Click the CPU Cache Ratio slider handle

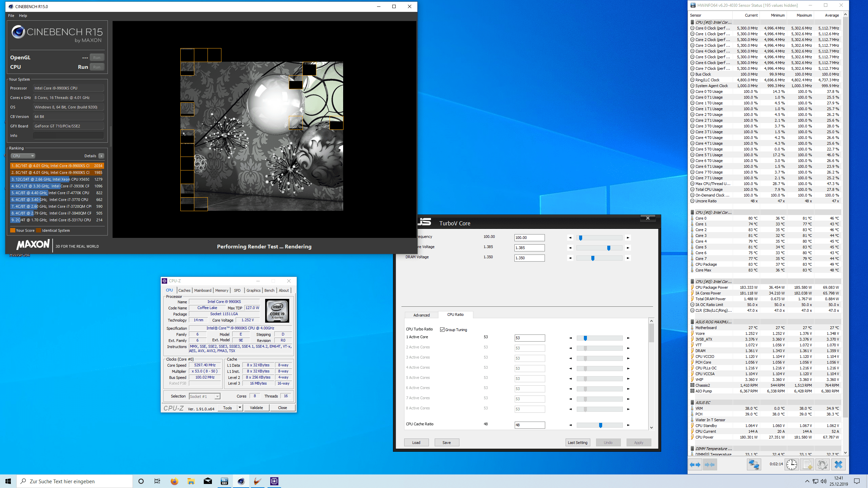600,425
